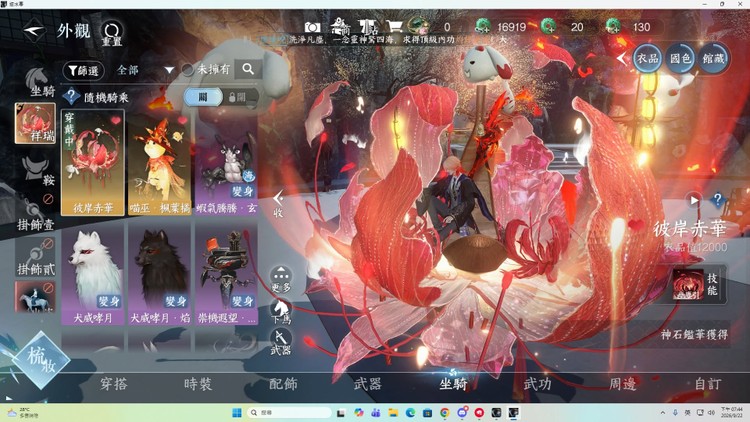Click the 武器 weapon toggle icon
The width and height of the screenshot is (750, 422).
281,342
